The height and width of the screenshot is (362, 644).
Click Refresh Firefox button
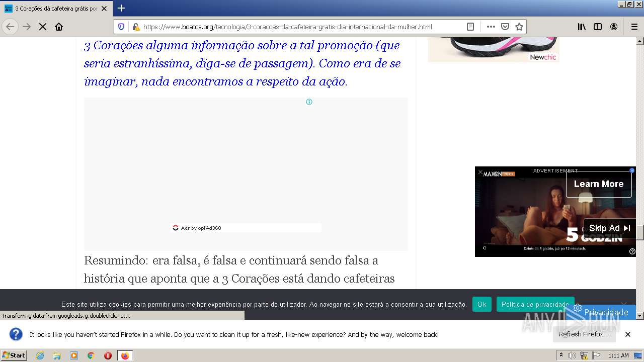coord(584,334)
